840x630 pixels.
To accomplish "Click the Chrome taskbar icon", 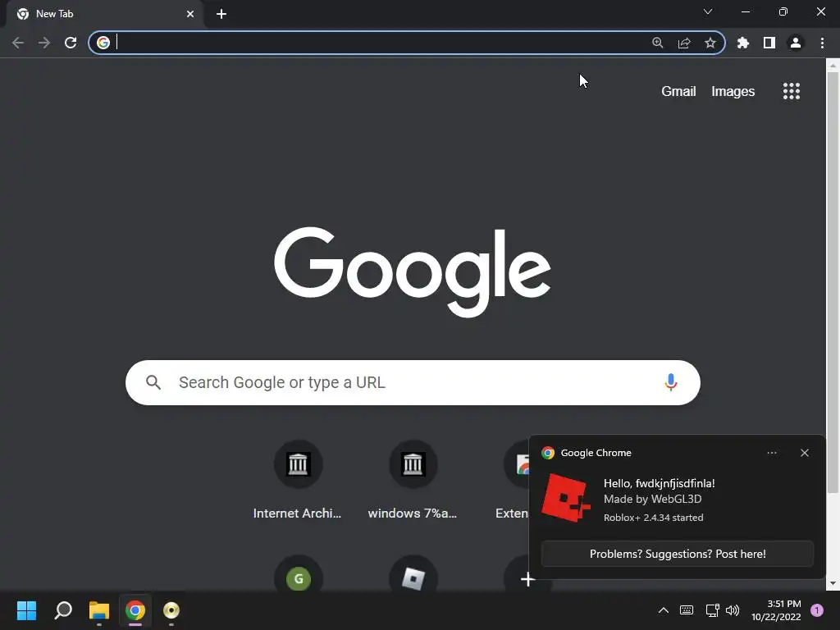I will [x=135, y=610].
